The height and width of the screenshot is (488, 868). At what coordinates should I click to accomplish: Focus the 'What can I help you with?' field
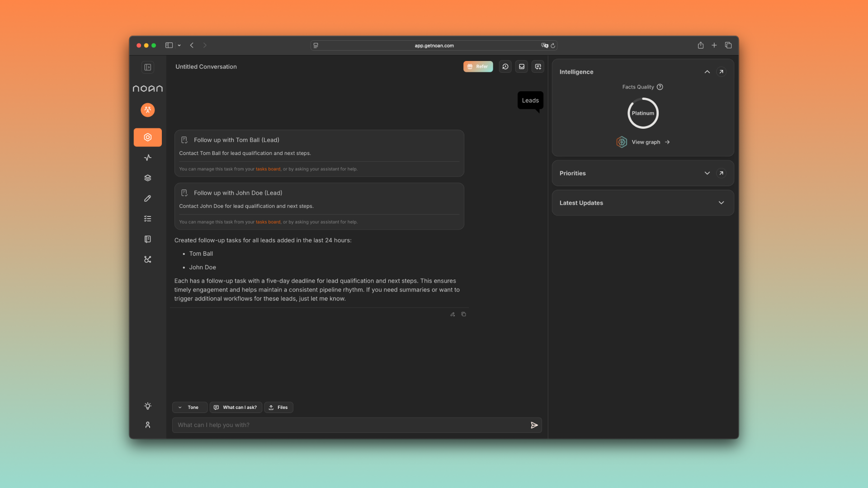pyautogui.click(x=350, y=425)
